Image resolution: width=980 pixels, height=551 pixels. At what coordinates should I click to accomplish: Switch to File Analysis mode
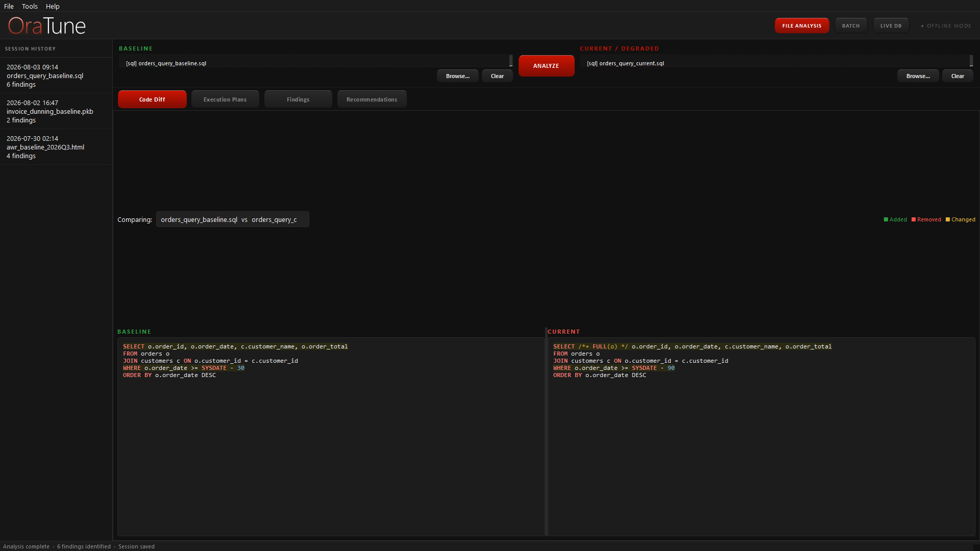point(802,26)
